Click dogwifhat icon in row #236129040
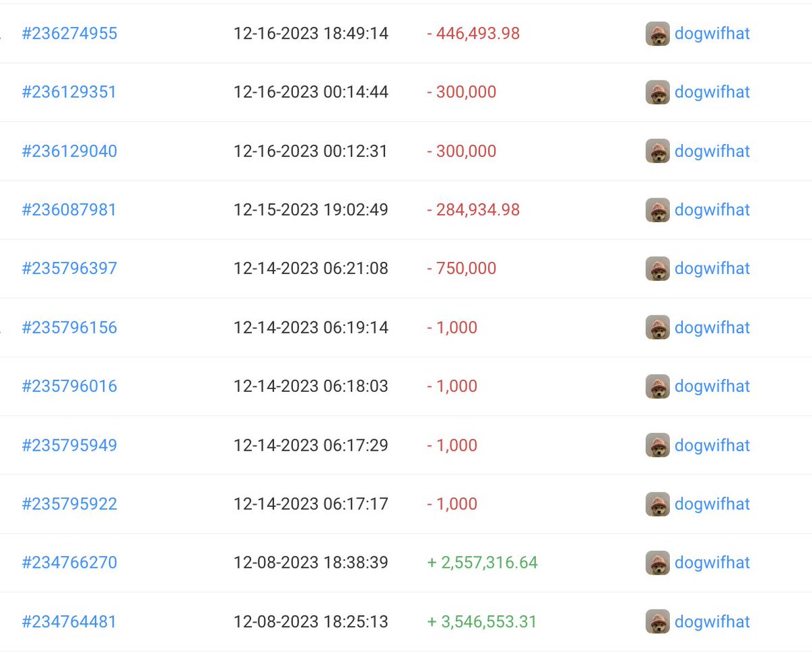The height and width of the screenshot is (653, 812). click(658, 151)
